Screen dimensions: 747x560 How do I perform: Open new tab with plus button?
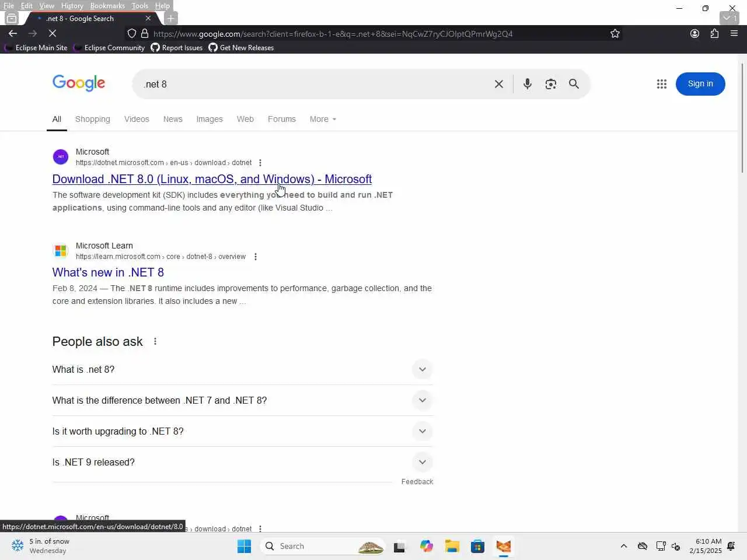click(170, 19)
